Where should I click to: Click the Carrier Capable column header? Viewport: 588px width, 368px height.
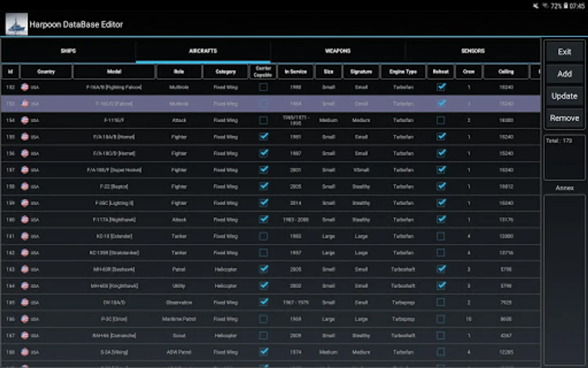coord(263,72)
